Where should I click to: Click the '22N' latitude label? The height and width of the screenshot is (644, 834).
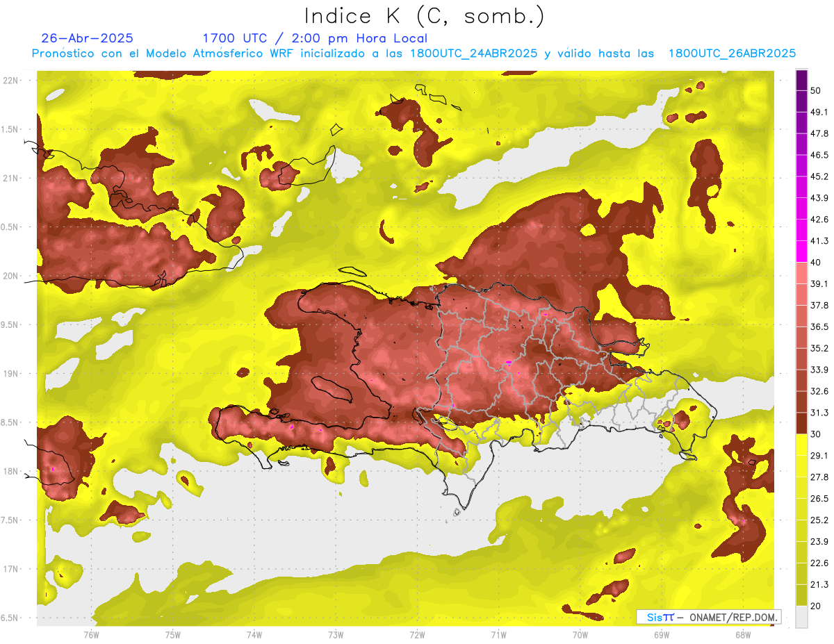[x=11, y=80]
